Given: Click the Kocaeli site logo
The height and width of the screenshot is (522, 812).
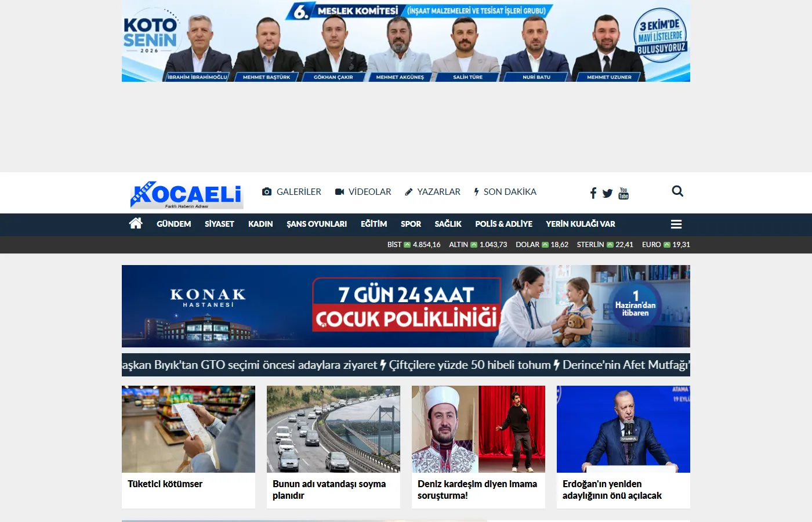Looking at the screenshot, I should 187,194.
